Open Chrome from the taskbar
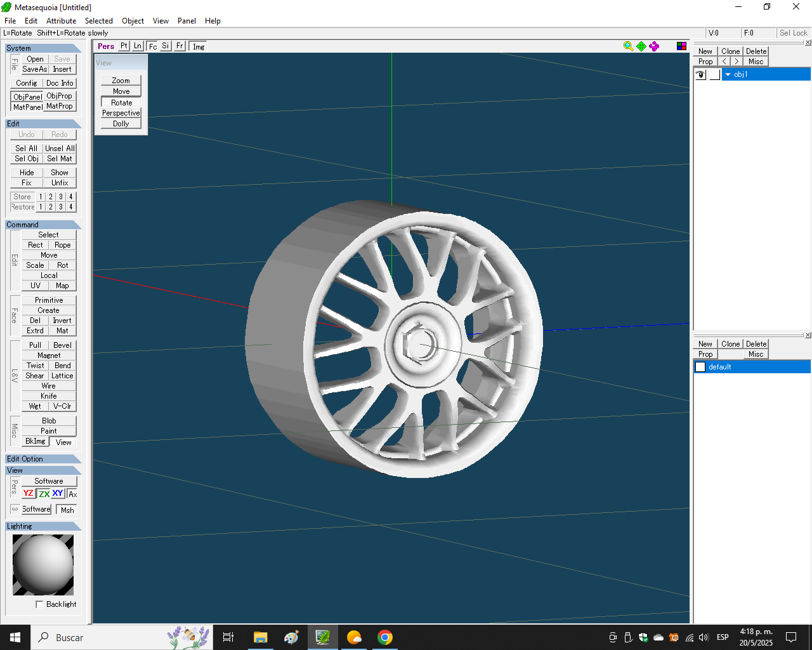812x650 pixels. tap(385, 637)
